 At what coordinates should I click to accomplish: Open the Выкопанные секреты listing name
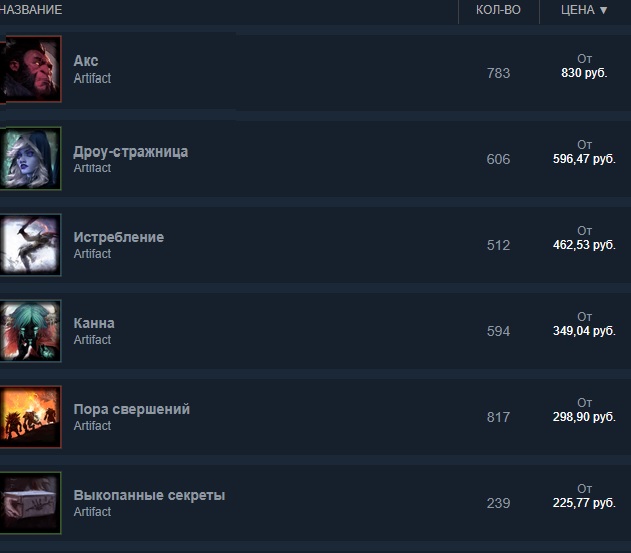click(149, 495)
